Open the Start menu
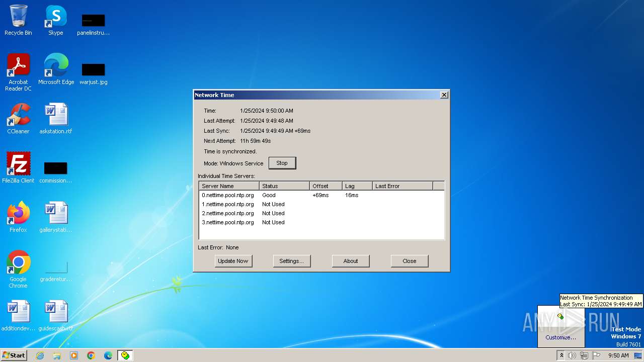 coord(14,355)
